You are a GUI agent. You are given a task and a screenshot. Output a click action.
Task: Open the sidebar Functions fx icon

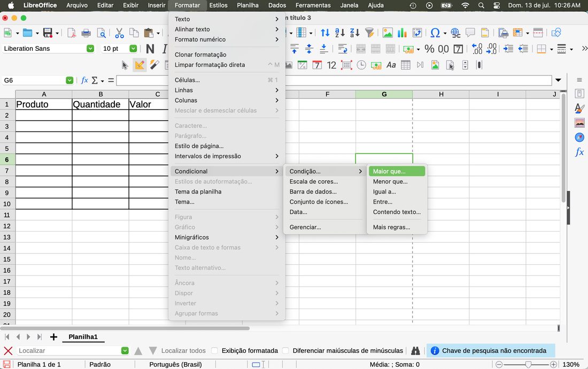coord(579,152)
